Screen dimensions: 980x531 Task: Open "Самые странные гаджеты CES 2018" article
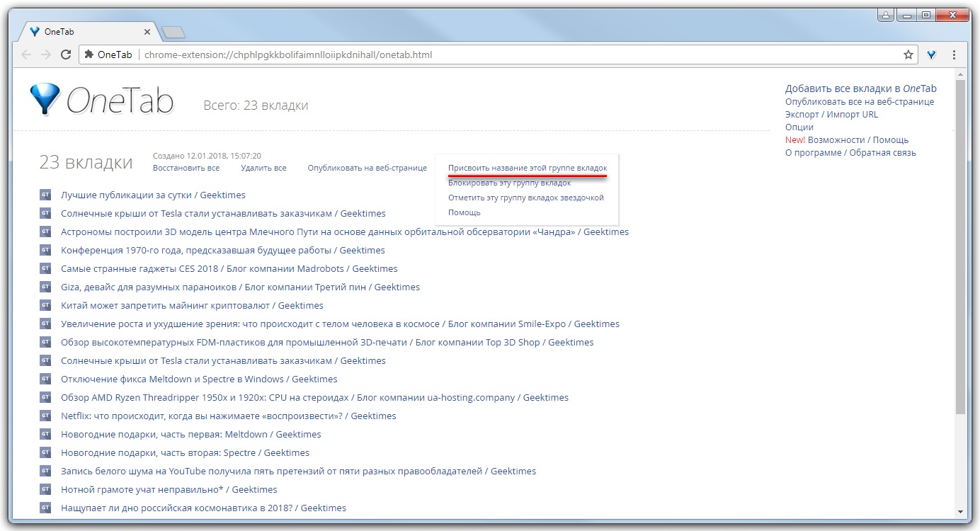click(x=229, y=268)
